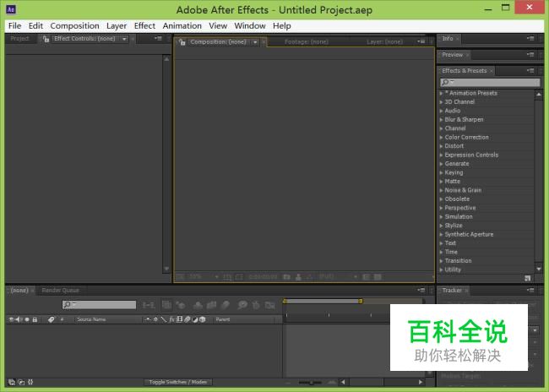Viewport: 549px width, 392px height.
Task: Expand the Color Correction category
Action: pyautogui.click(x=441, y=138)
